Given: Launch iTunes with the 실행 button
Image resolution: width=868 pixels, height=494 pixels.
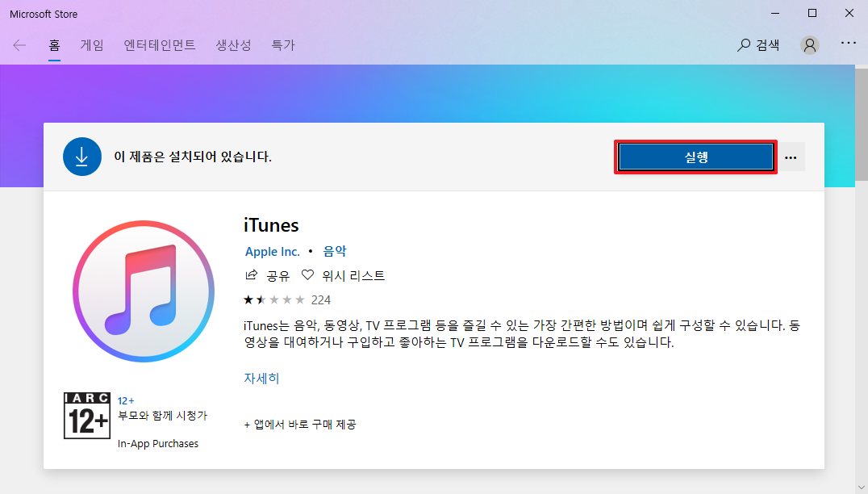Looking at the screenshot, I should coord(695,157).
